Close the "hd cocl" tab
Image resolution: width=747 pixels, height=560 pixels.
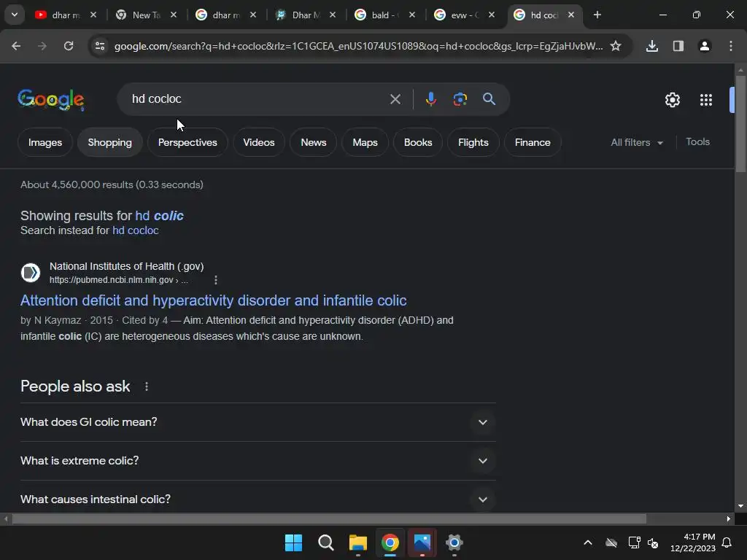tap(571, 15)
